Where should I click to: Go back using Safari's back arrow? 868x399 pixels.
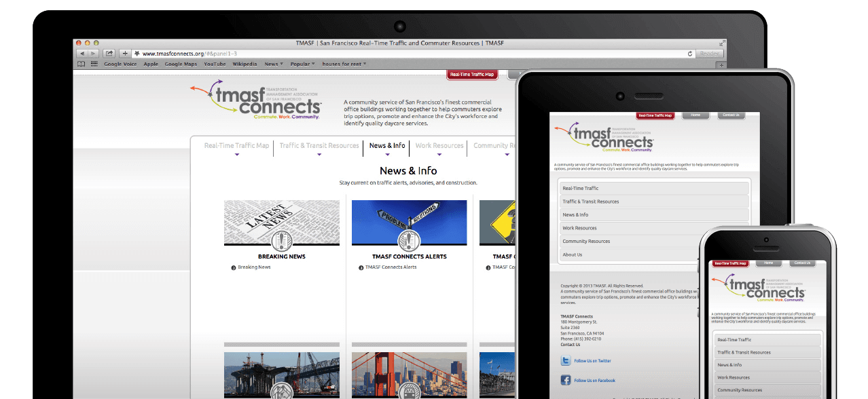pos(82,54)
